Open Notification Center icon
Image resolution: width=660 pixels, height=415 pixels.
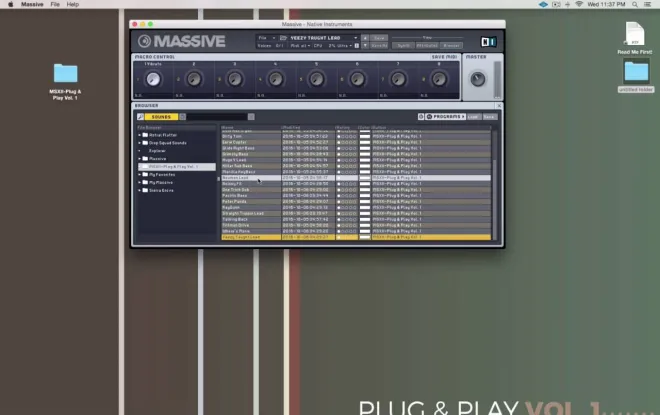pos(648,4)
